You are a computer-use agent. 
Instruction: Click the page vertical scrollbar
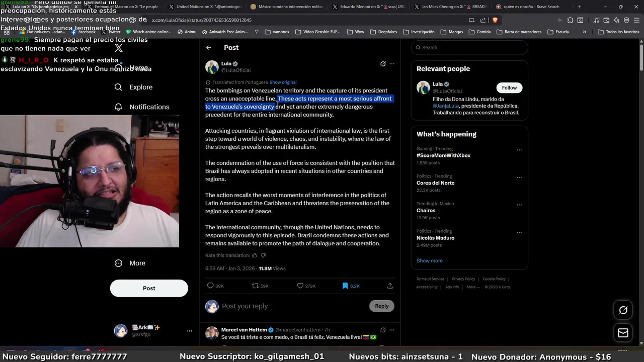tap(641, 58)
